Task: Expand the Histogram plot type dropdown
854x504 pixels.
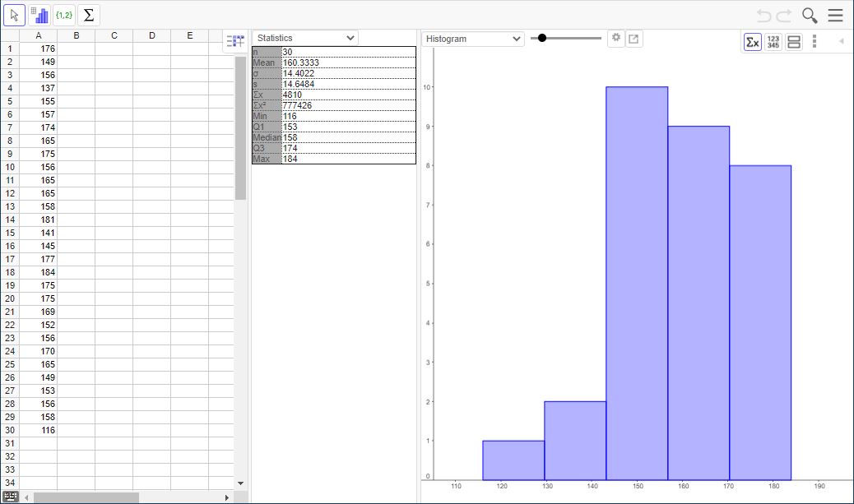Action: [x=473, y=39]
